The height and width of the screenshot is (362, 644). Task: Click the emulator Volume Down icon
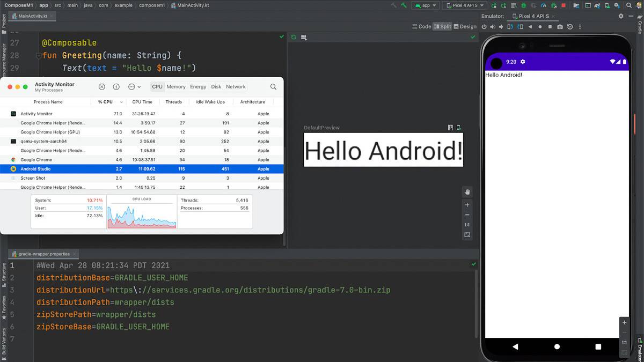[x=501, y=26]
